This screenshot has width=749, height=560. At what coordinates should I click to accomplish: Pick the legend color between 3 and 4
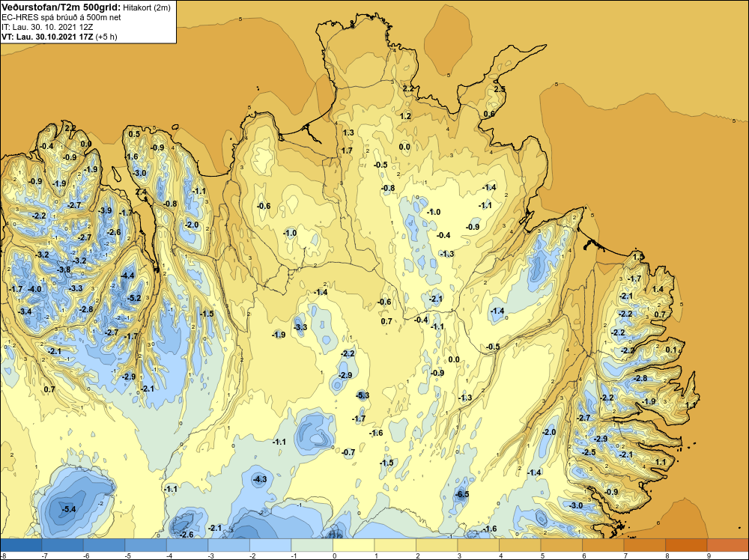point(478,545)
